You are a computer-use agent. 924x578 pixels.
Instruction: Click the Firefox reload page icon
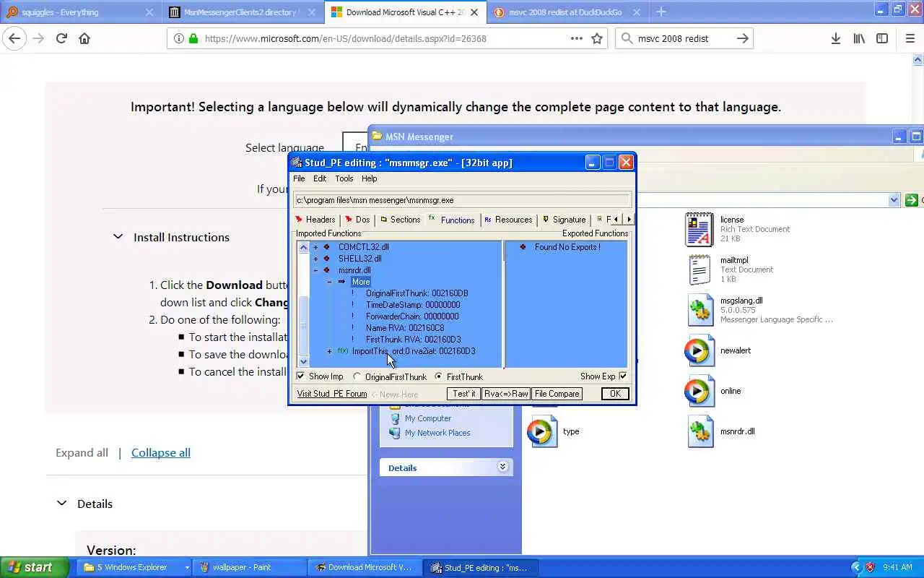click(61, 38)
